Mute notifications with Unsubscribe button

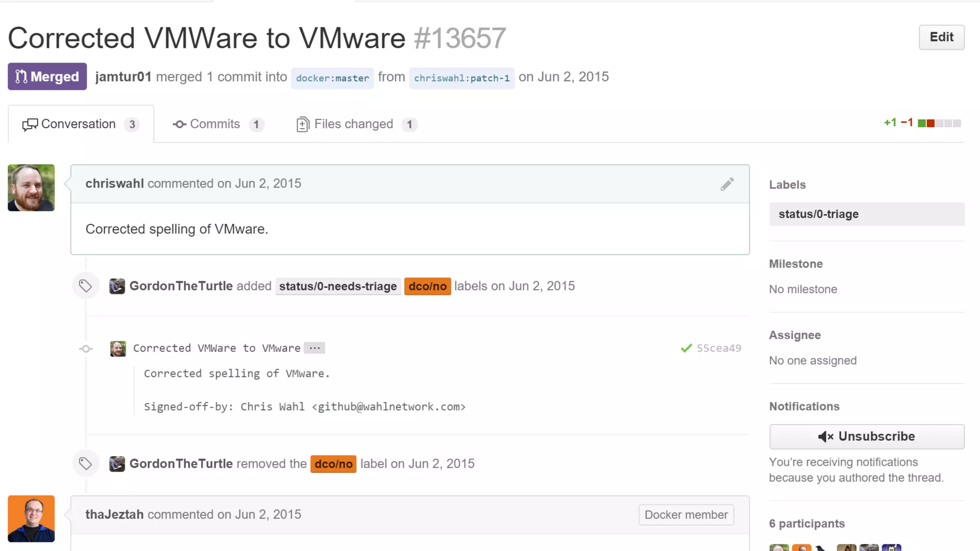(x=867, y=436)
